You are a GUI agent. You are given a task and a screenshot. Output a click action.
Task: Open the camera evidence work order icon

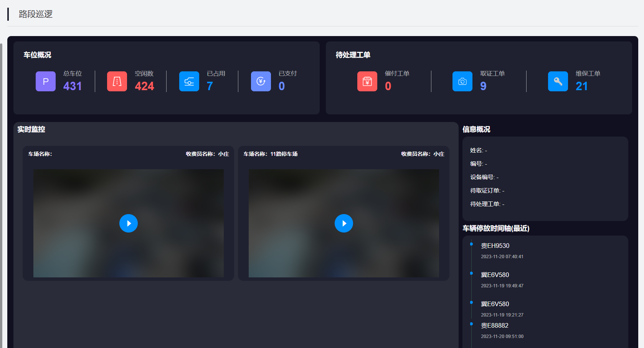click(x=462, y=81)
